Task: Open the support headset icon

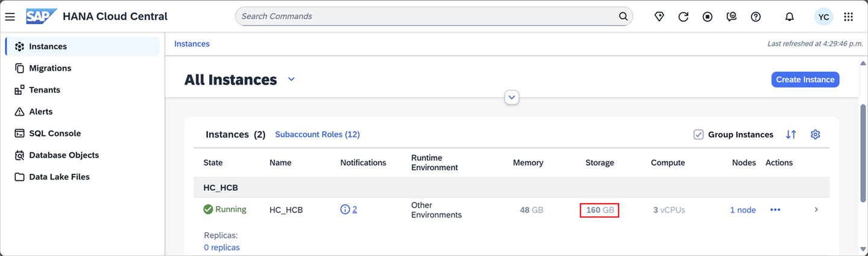Action: point(731,17)
